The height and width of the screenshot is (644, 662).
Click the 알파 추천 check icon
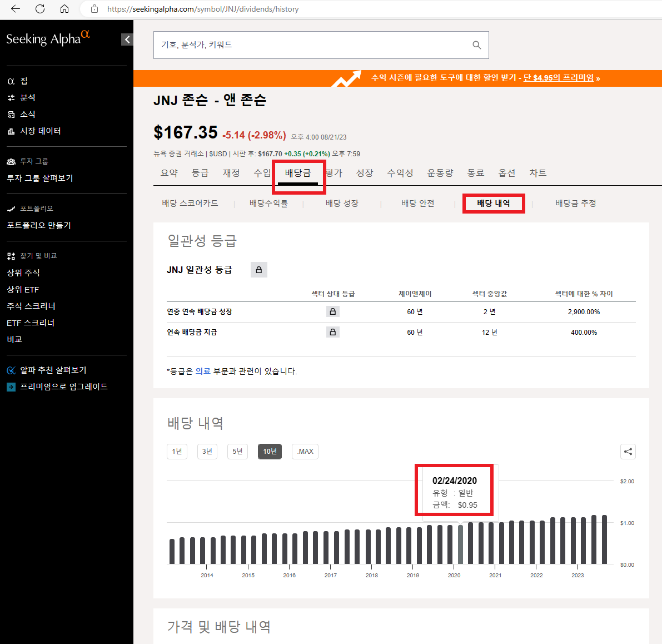click(x=11, y=370)
